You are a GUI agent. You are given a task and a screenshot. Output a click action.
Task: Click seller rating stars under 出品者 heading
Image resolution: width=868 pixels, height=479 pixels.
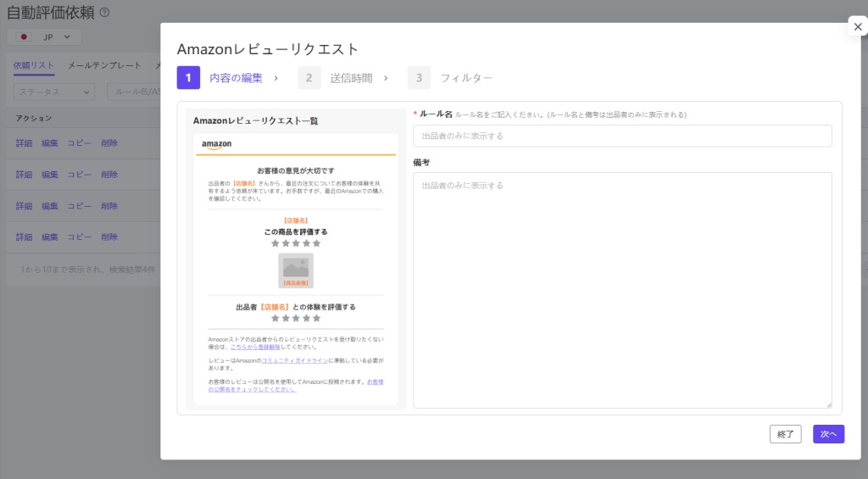(296, 318)
